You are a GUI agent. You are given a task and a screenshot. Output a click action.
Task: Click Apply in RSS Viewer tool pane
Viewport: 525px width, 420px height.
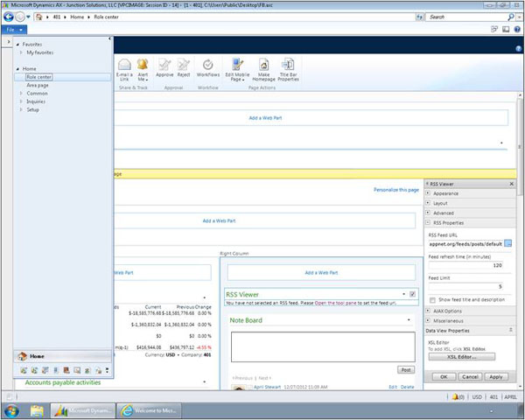pos(496,377)
